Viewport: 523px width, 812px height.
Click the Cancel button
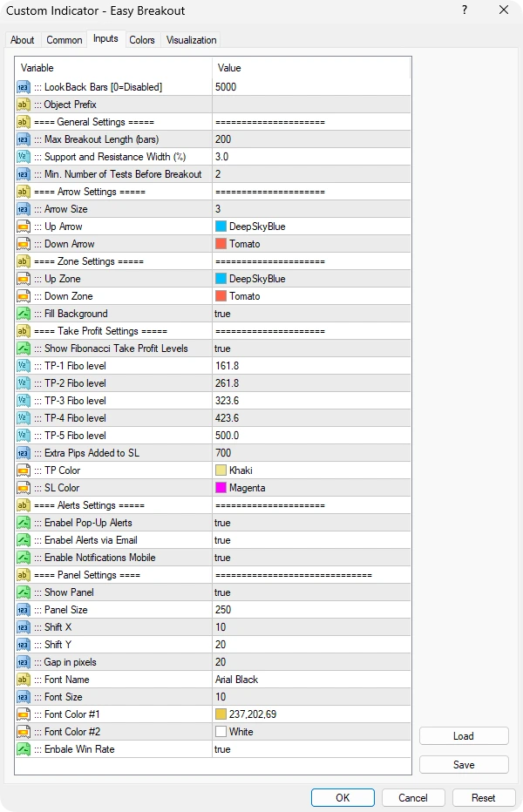click(413, 797)
